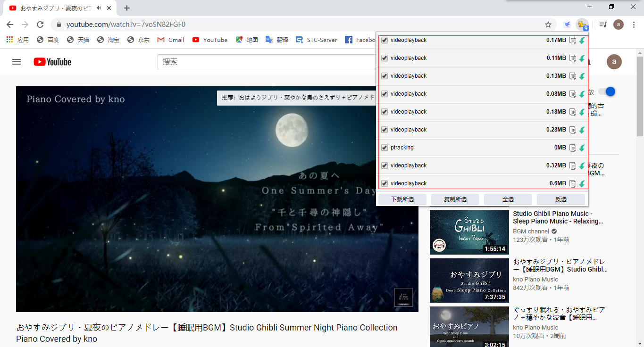Open the 翻译 bookmark

[x=277, y=40]
